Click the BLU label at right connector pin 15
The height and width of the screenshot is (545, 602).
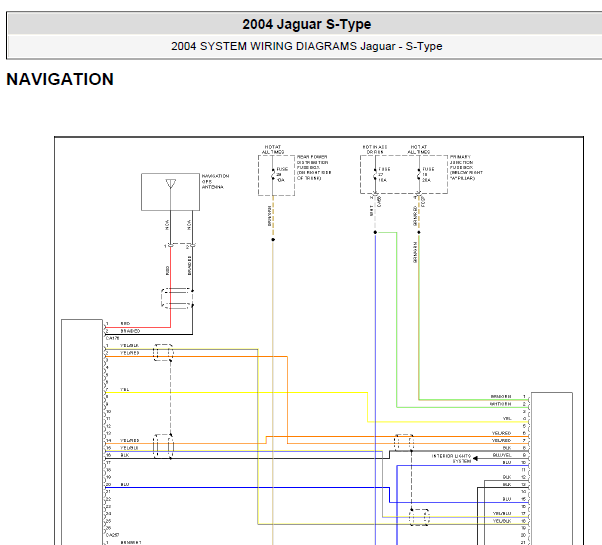507,499
